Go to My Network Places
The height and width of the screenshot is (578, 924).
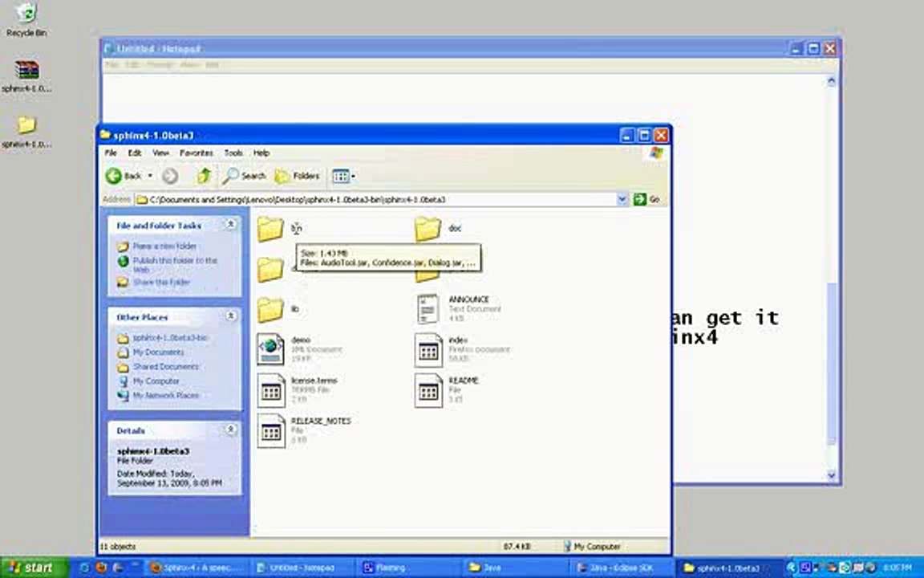point(165,395)
